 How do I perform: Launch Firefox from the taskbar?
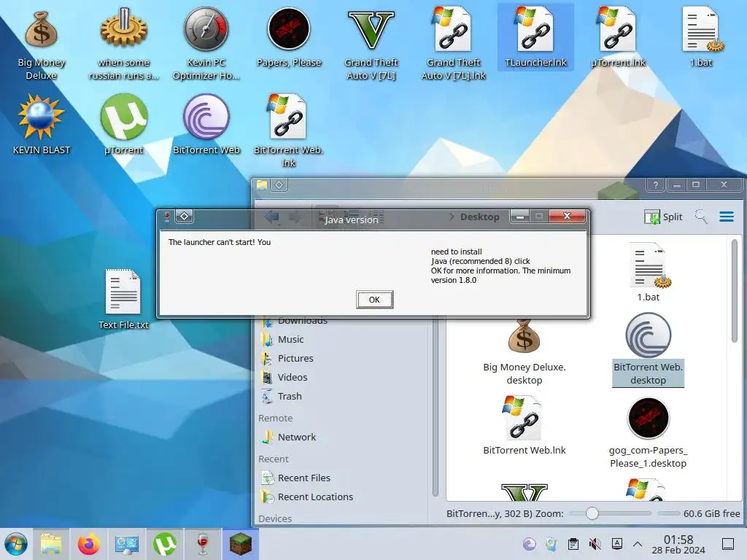[88, 544]
